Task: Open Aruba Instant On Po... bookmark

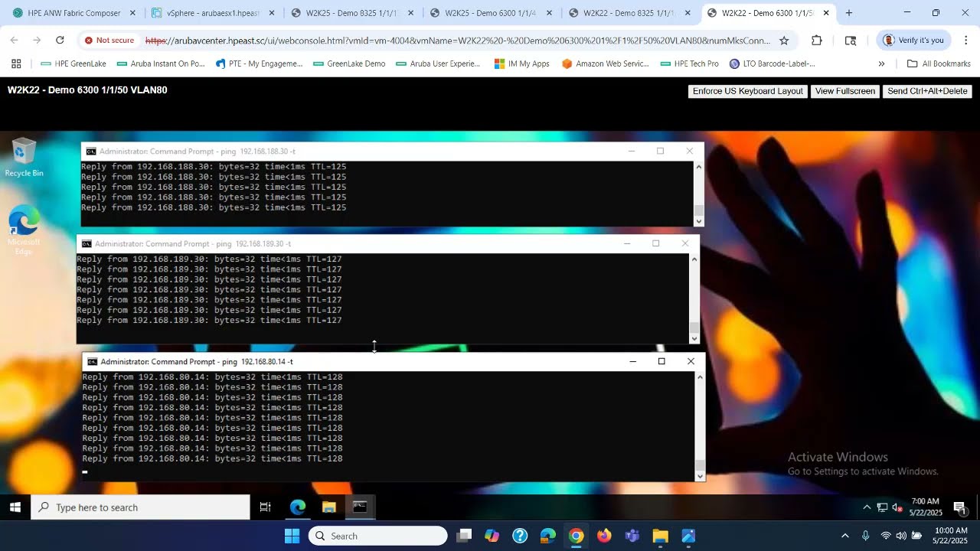Action: (161, 64)
